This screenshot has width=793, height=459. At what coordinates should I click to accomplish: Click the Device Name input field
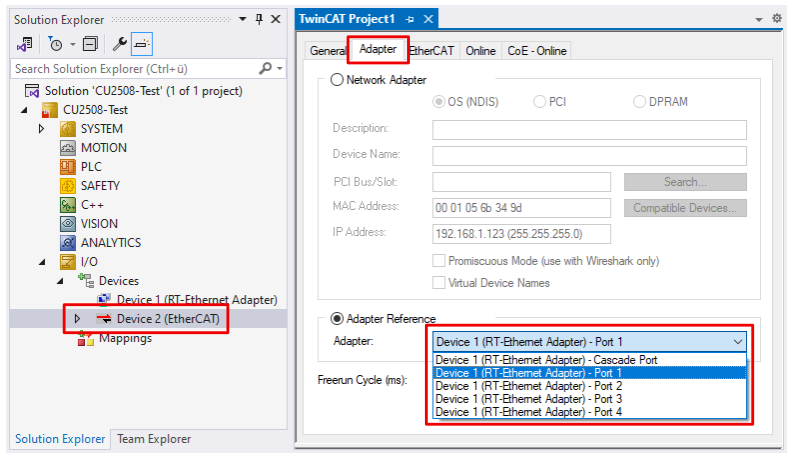click(589, 156)
